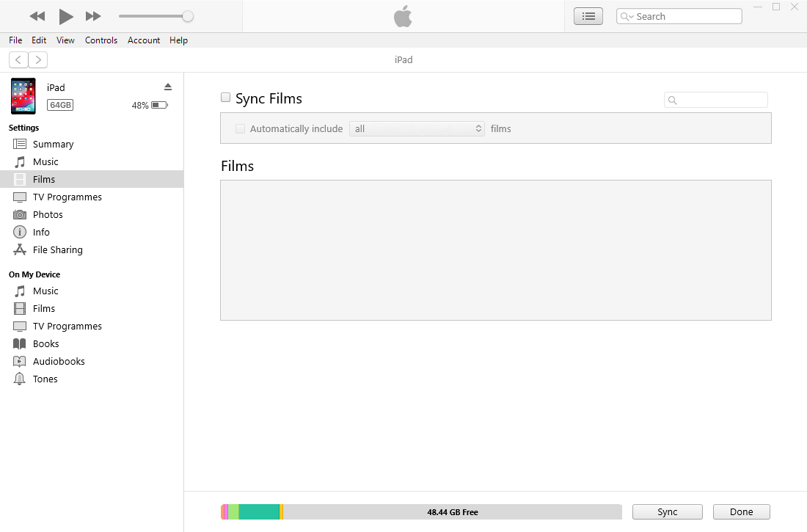The height and width of the screenshot is (532, 807).
Task: Click the Sync button
Action: 667,512
